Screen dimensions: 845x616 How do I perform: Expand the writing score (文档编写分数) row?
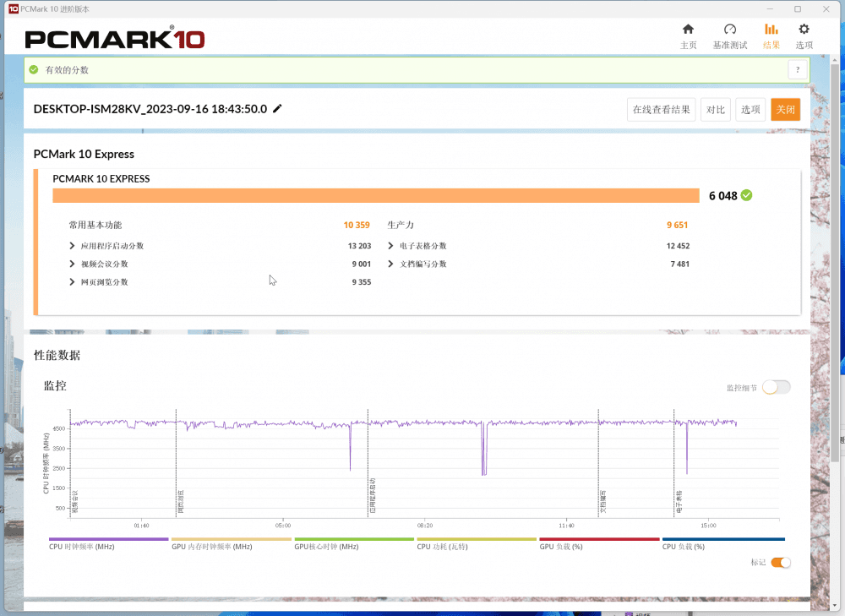pos(390,264)
